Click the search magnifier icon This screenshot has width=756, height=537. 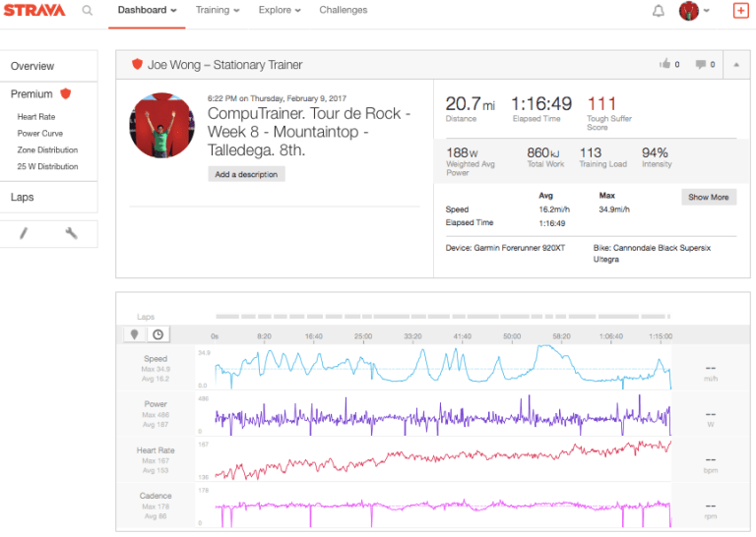coord(88,11)
